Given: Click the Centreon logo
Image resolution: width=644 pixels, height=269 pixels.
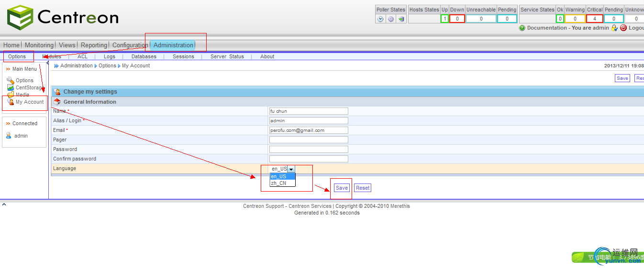Looking at the screenshot, I should click(63, 17).
